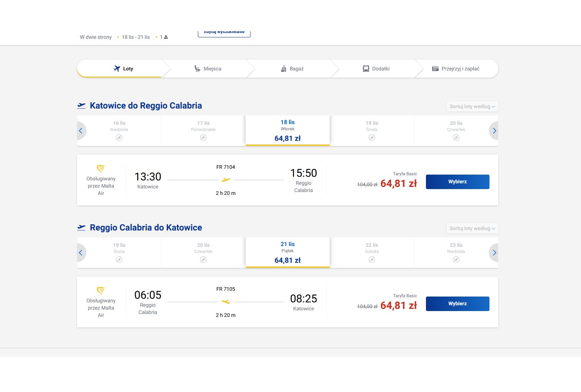Click the 17 lis Poniedziałek date cell
The image size is (581, 392).
pyautogui.click(x=203, y=131)
